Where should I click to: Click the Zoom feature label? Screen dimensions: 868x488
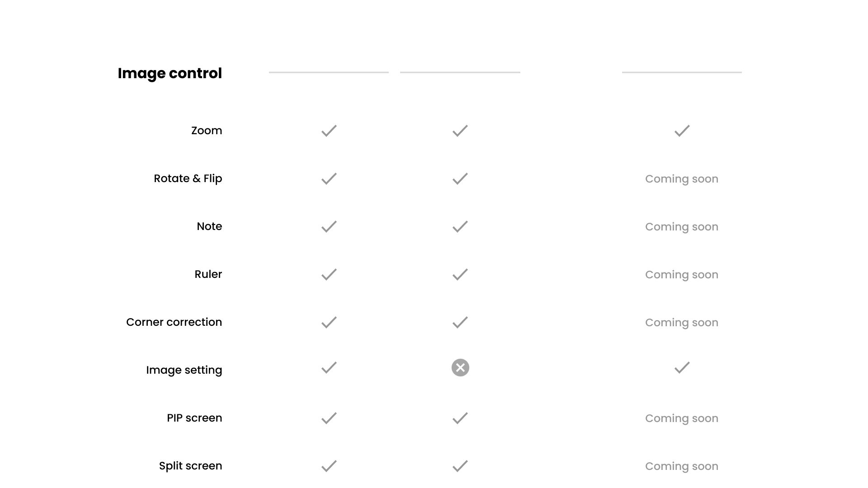point(207,131)
